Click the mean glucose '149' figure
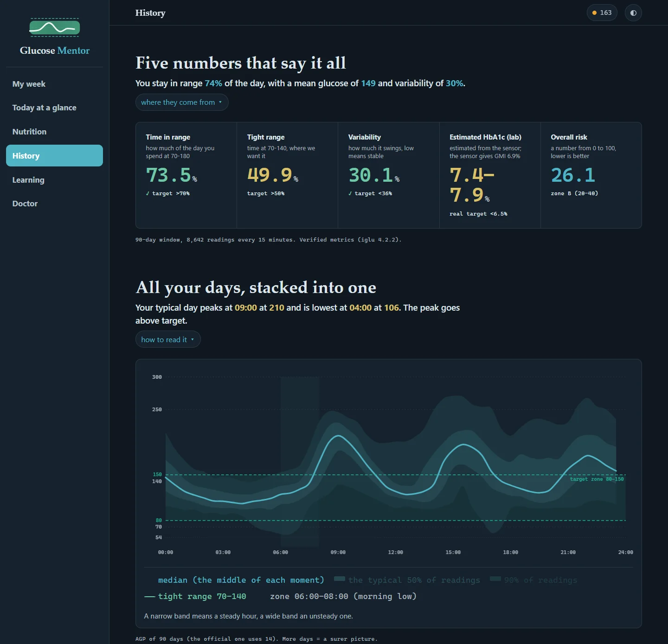Image resolution: width=668 pixels, height=644 pixels. coord(368,83)
